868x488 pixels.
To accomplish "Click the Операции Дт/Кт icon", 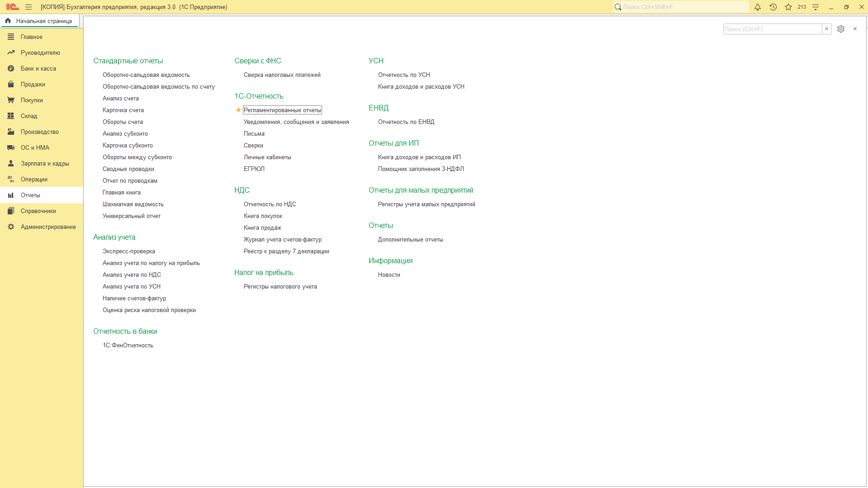I will coord(11,179).
